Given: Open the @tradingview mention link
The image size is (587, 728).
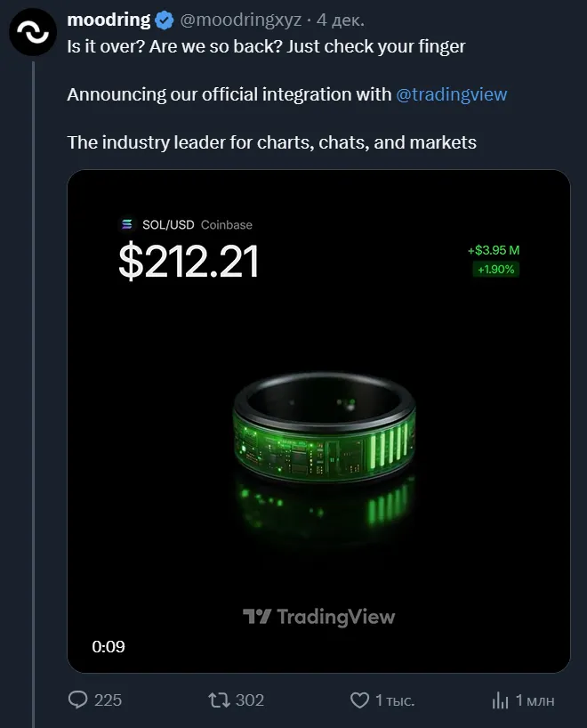Looking at the screenshot, I should click(x=452, y=94).
